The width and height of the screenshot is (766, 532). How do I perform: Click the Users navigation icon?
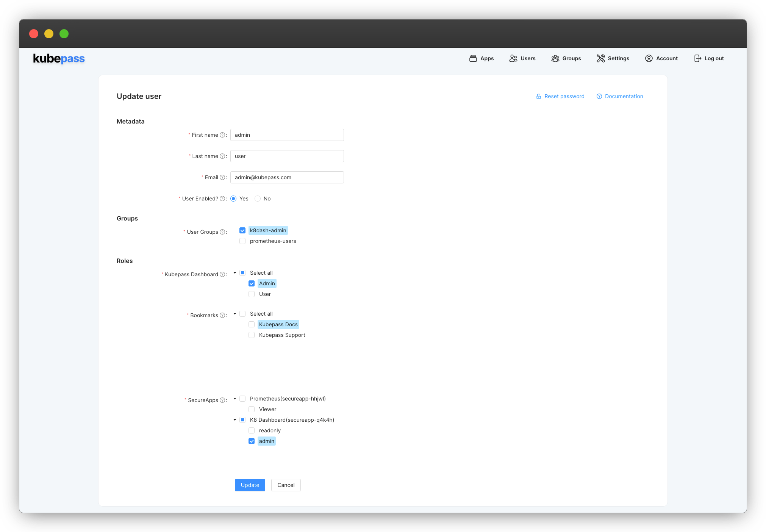point(513,58)
